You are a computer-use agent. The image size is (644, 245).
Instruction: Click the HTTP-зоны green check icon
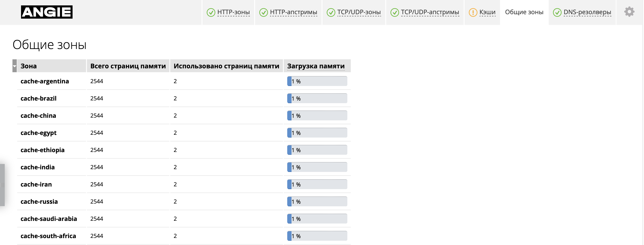coord(211,12)
